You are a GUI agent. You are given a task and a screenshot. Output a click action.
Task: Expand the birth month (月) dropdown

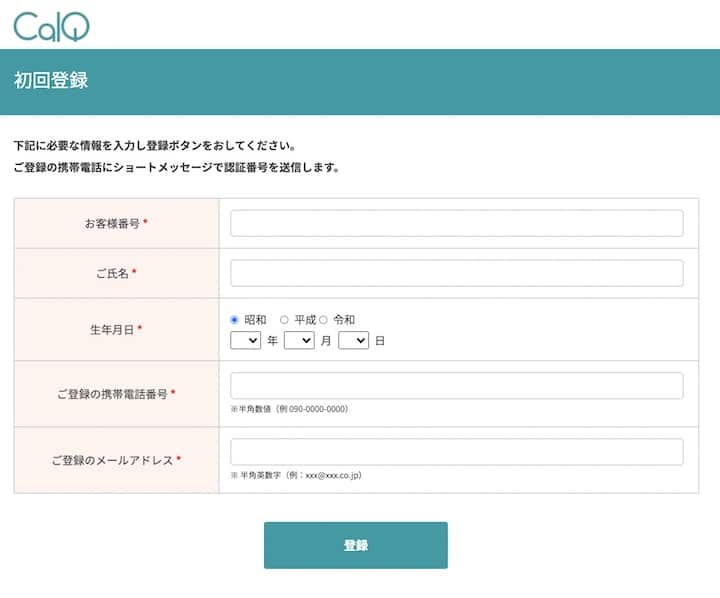click(x=299, y=341)
